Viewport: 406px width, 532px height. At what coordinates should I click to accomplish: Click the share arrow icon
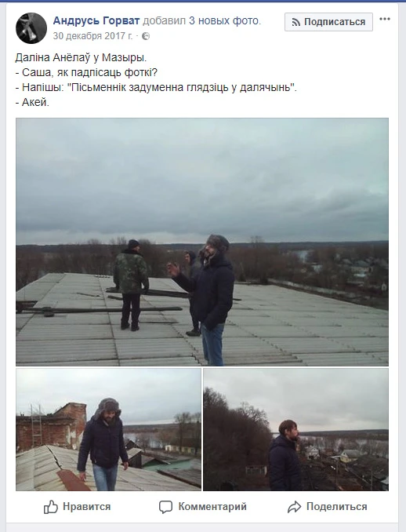[x=294, y=507]
